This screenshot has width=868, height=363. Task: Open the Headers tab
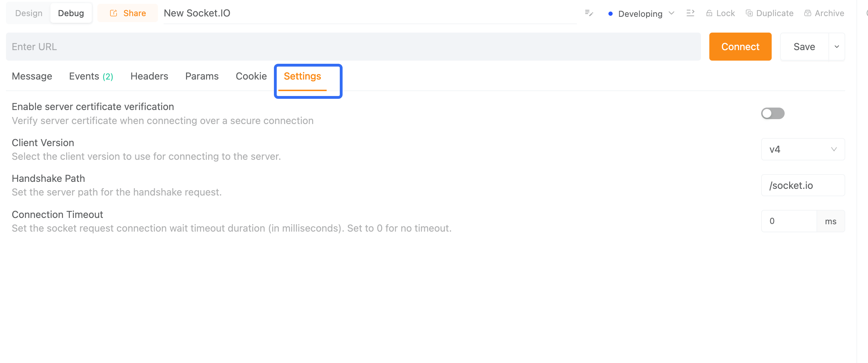pyautogui.click(x=149, y=76)
